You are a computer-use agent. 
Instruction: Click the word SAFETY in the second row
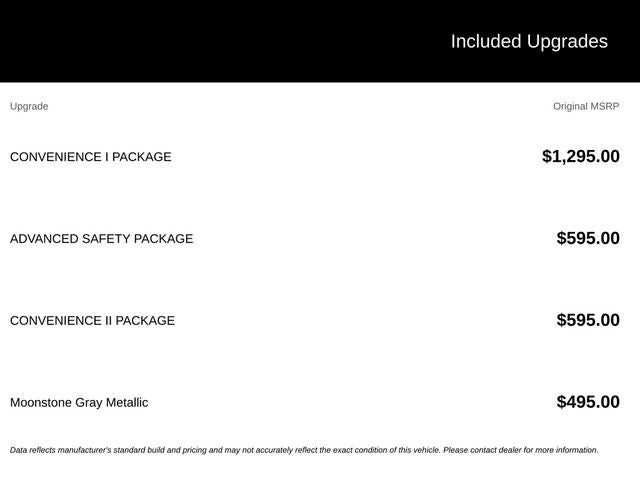[106, 239]
